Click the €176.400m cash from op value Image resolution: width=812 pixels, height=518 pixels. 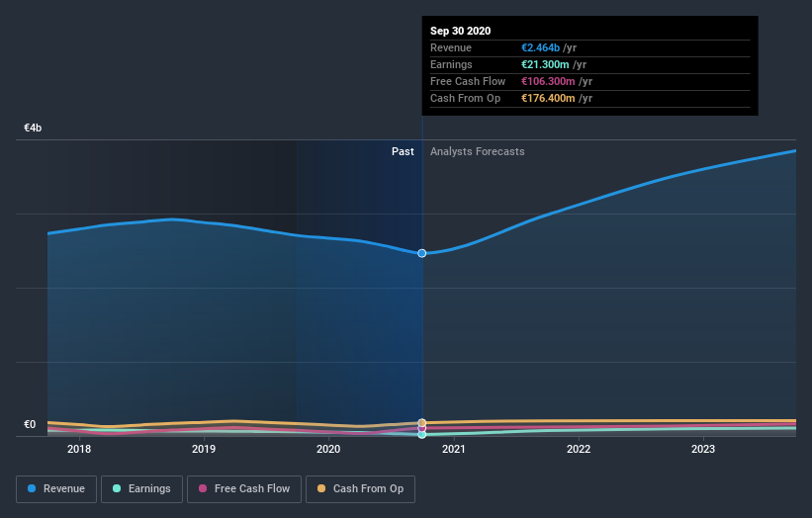coord(548,98)
